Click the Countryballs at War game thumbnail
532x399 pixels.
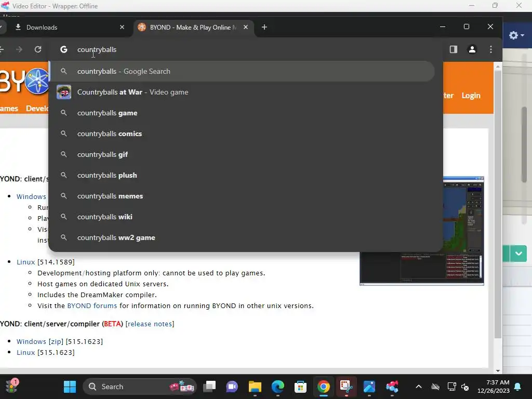pos(64,92)
